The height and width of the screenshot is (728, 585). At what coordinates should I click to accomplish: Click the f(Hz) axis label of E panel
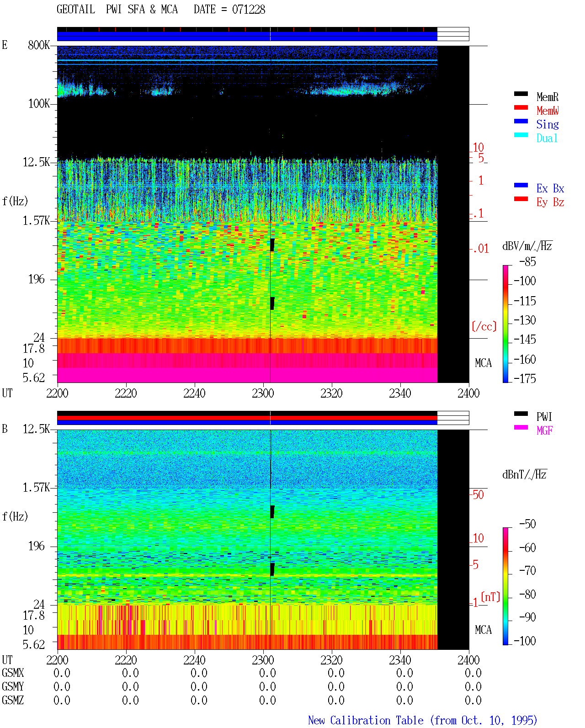click(x=15, y=201)
